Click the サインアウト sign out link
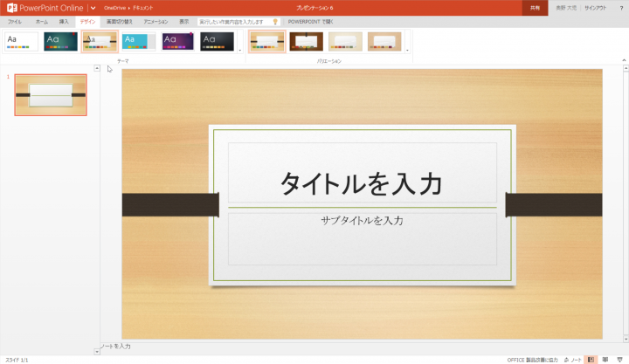This screenshot has width=629, height=364. tap(595, 8)
